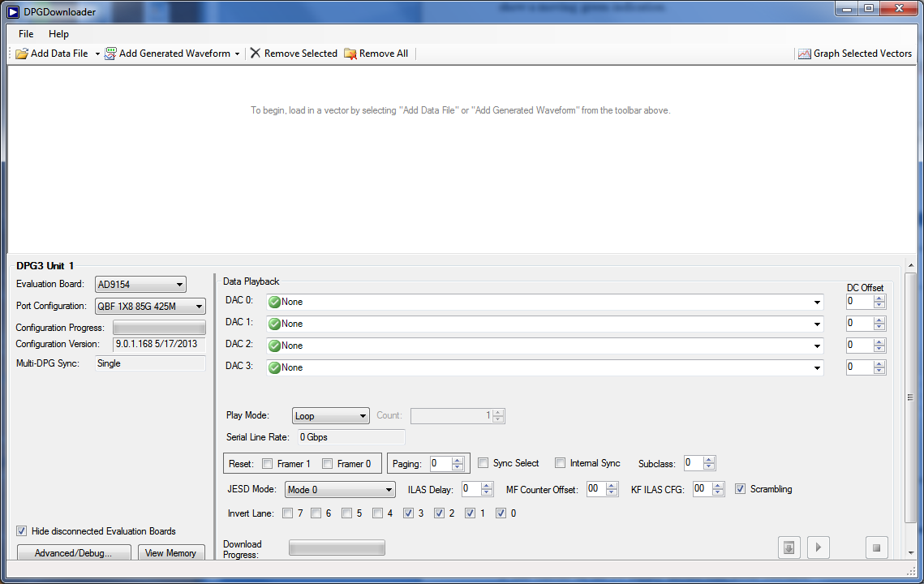The width and height of the screenshot is (924, 584).
Task: Click the MF Counter Offset stepper
Action: pyautogui.click(x=612, y=489)
